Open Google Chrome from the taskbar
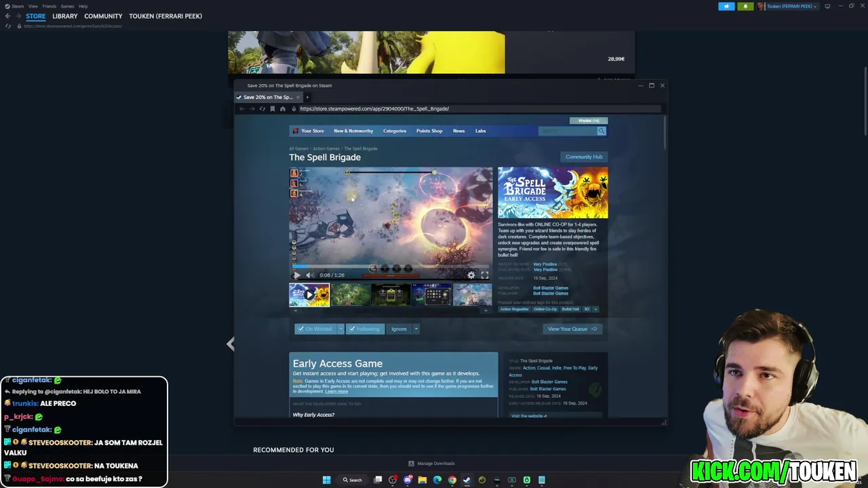 tap(452, 480)
